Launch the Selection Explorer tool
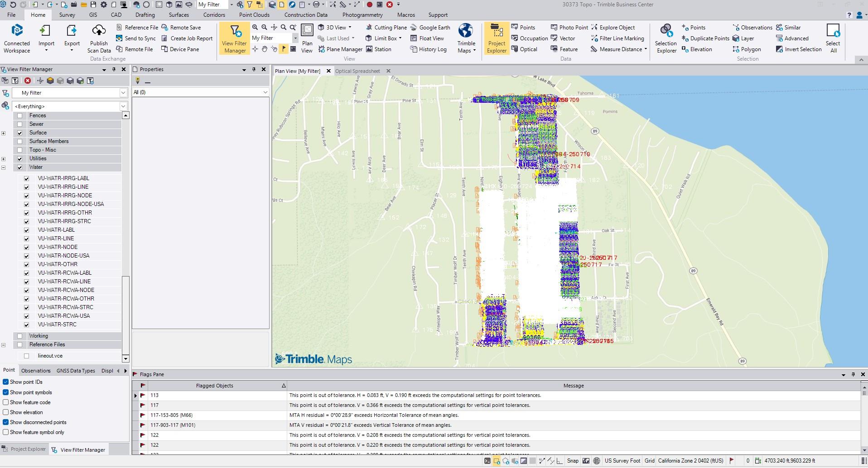 click(666, 32)
